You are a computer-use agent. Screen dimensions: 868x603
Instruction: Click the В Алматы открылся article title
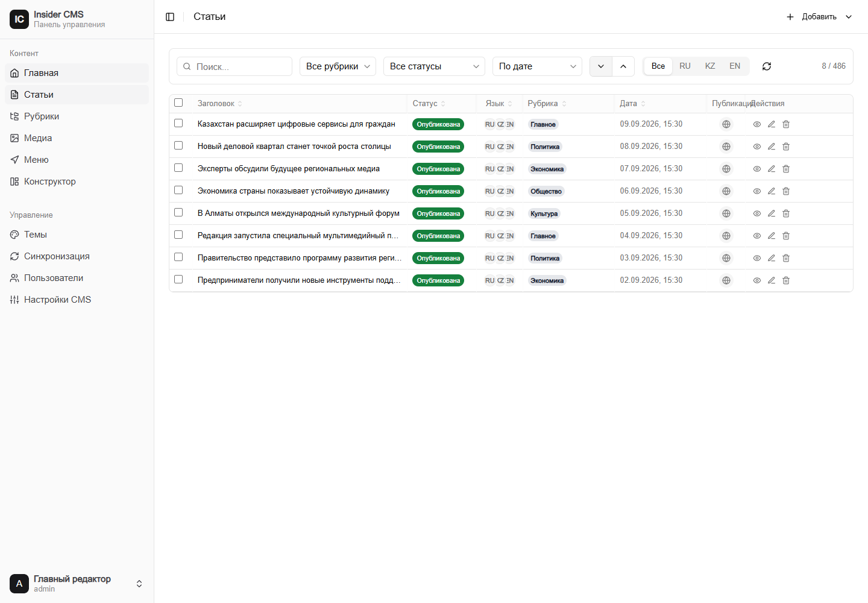point(298,213)
